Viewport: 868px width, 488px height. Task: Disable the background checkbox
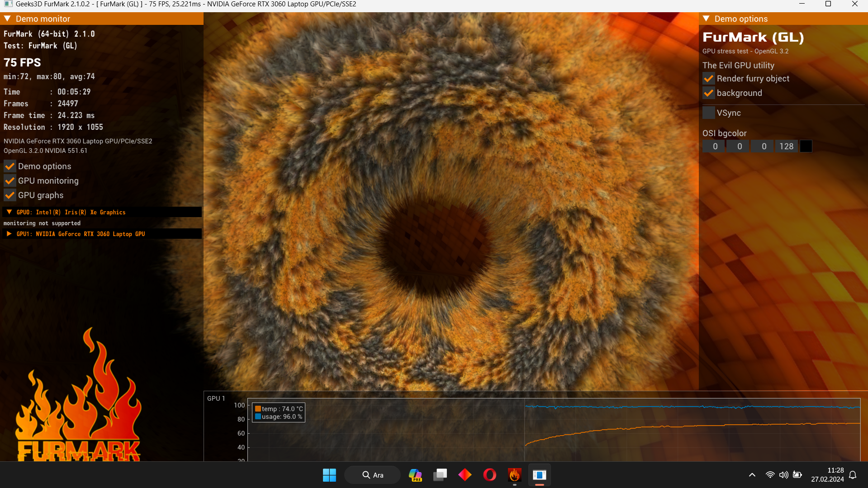[x=709, y=93]
